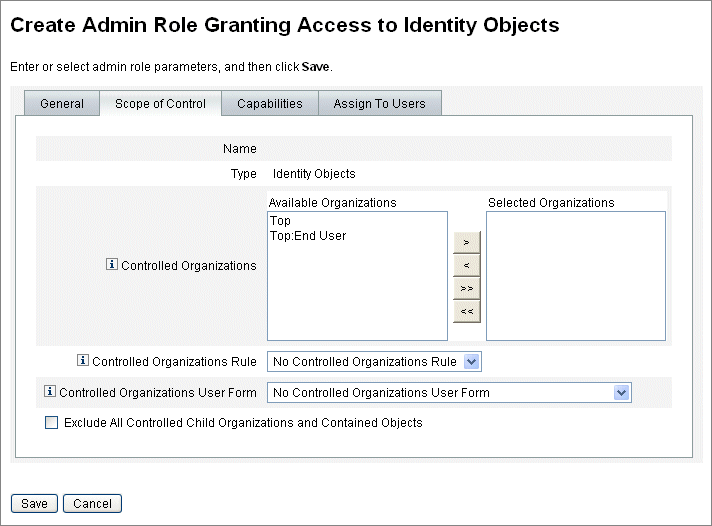Open the Controlled Organizations Rule dropdown
This screenshot has width=712, height=526.
(374, 362)
